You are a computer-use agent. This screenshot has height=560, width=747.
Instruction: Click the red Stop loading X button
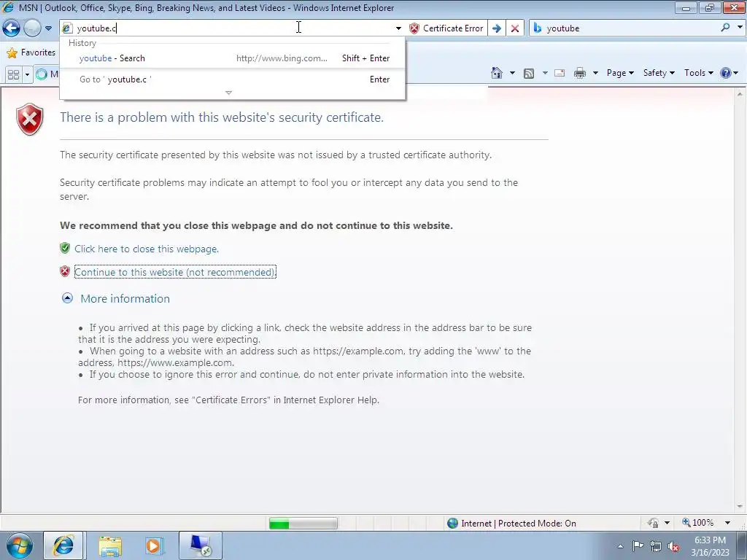coord(515,28)
